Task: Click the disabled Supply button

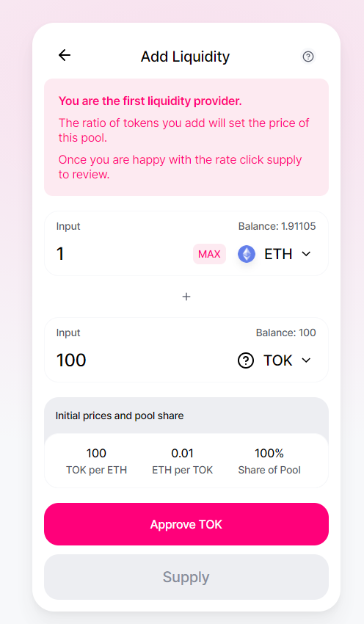Action: pos(186,577)
